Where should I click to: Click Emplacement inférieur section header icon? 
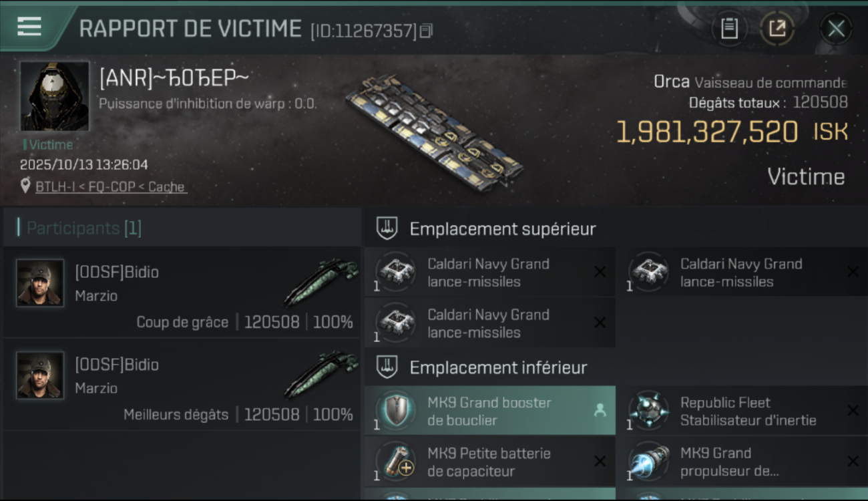point(387,367)
